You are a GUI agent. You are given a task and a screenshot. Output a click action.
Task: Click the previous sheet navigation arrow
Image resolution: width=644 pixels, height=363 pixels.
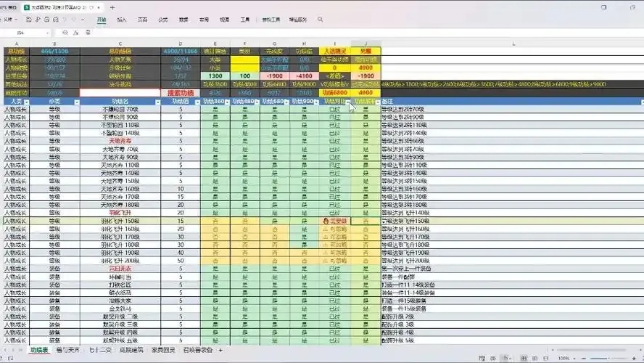pos(12,350)
